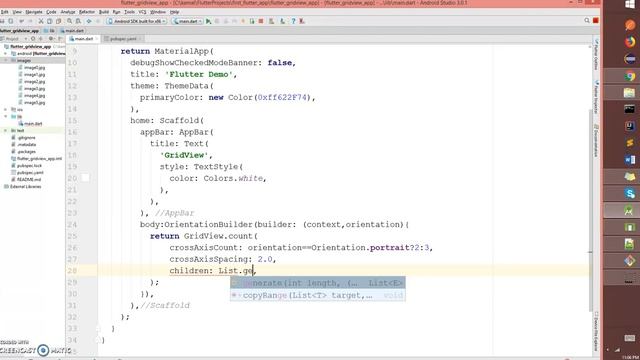Viewport: 640px width, 360px height.
Task: Open the main.dart run configuration dropdown
Action: [187, 21]
